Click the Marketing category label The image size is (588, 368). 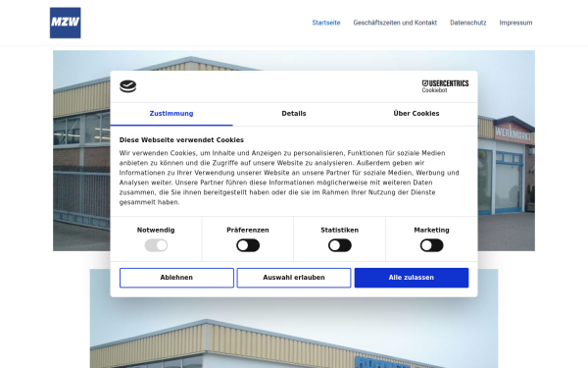pyautogui.click(x=431, y=231)
